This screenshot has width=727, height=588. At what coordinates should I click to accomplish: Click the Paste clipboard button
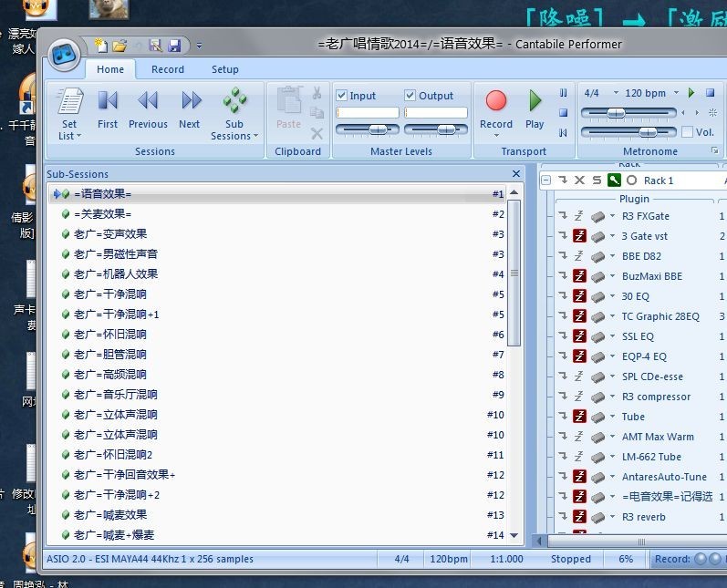[288, 108]
